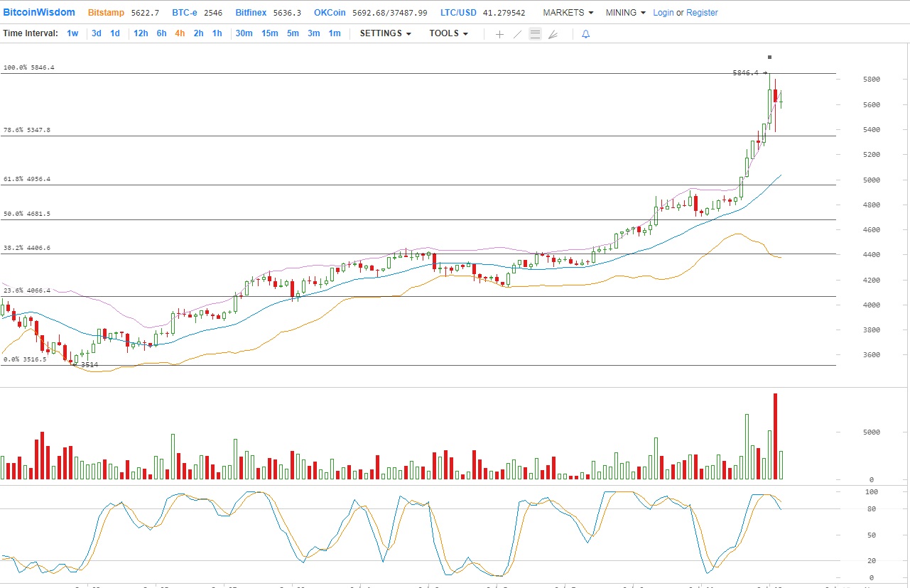910x588 pixels.
Task: Select the crosshair cursor tool
Action: click(x=499, y=34)
